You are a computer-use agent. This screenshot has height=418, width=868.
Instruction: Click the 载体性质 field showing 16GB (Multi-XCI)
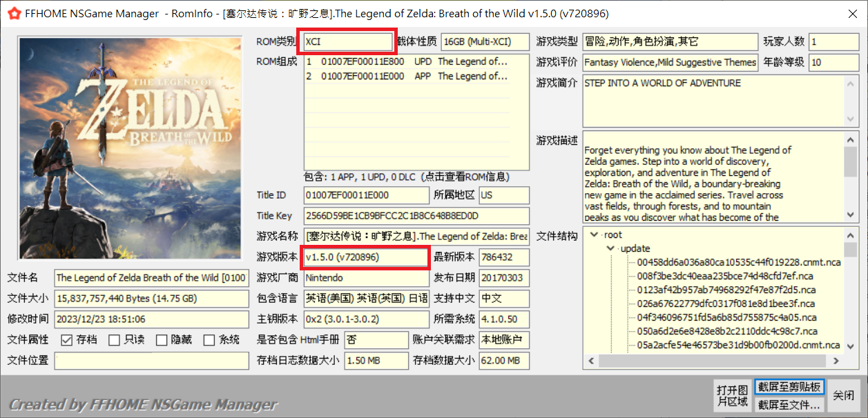[x=485, y=41]
